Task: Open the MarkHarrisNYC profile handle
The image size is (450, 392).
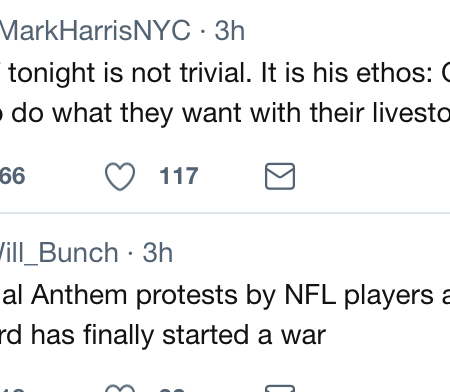Action: click(x=95, y=31)
